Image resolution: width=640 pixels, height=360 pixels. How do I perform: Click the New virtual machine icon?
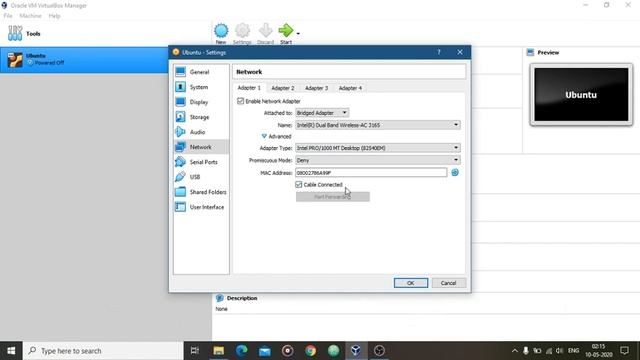[221, 31]
